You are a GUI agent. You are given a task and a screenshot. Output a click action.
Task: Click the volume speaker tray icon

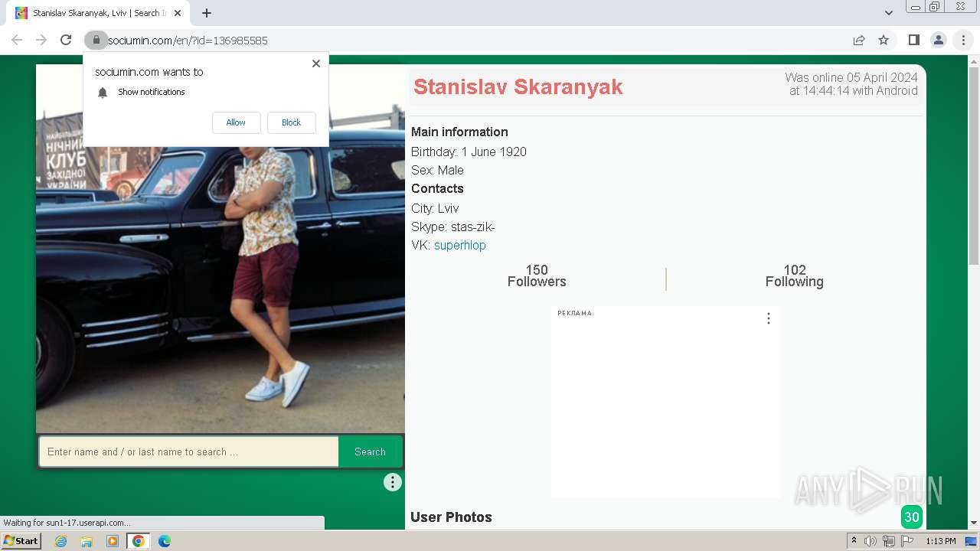(871, 541)
